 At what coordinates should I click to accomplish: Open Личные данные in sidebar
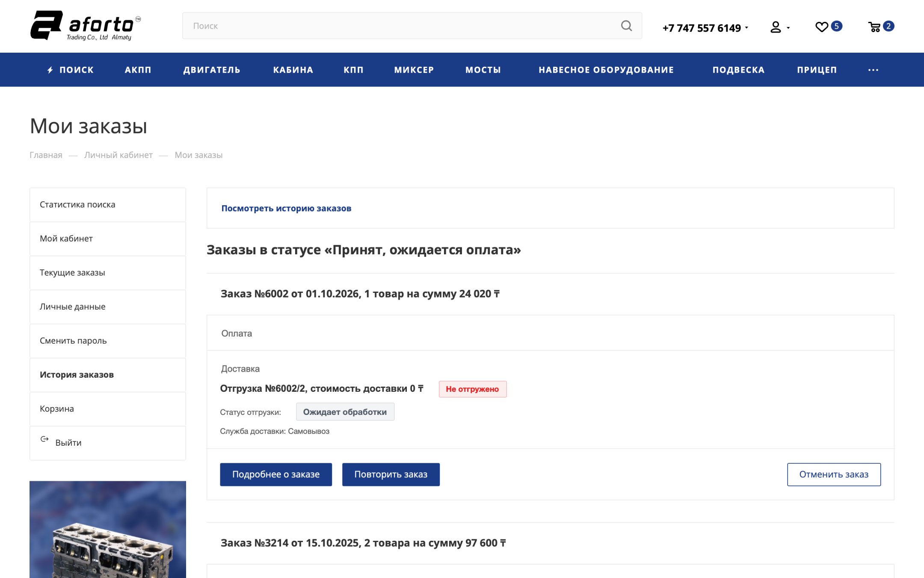(x=108, y=307)
